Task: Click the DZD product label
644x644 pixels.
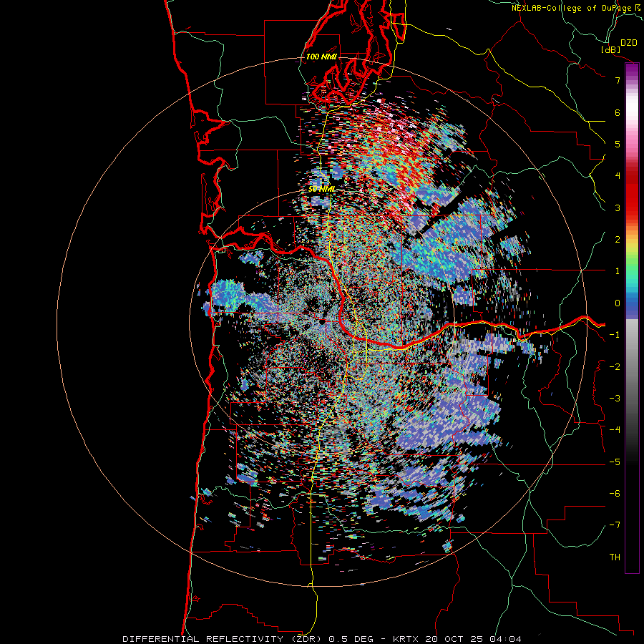Action: pos(628,43)
